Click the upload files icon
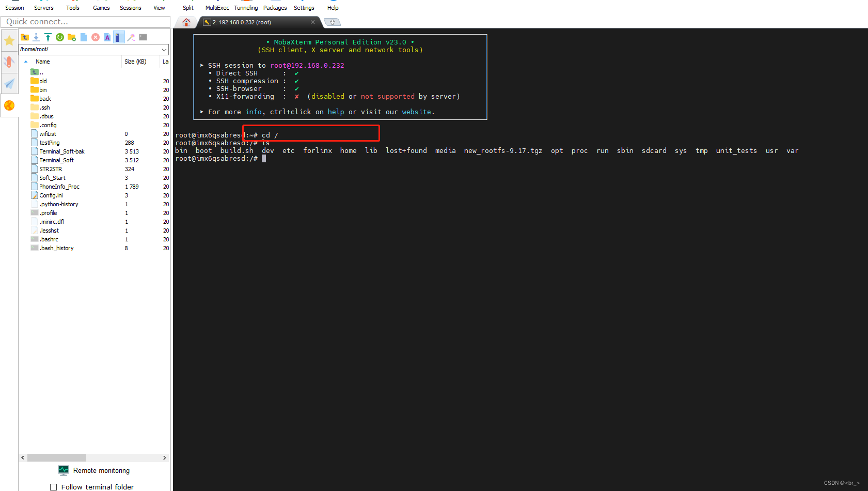This screenshot has width=868, height=491. click(x=48, y=37)
